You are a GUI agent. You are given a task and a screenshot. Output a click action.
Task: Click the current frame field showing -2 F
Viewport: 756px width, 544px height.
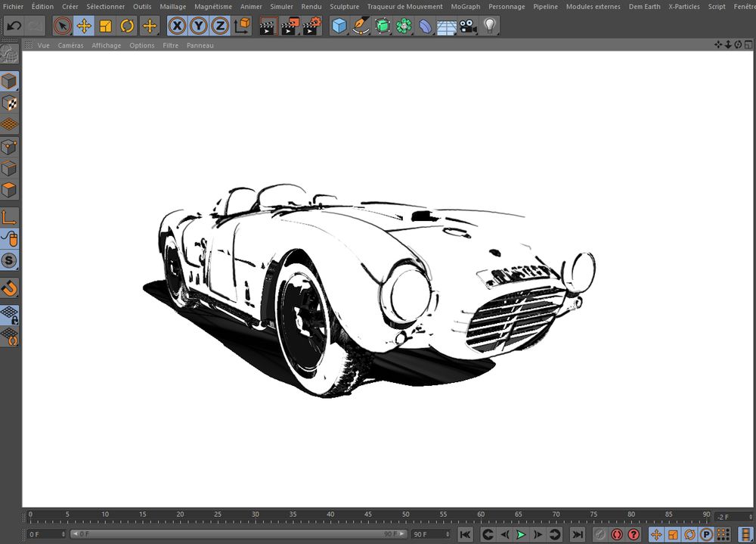pos(733,517)
